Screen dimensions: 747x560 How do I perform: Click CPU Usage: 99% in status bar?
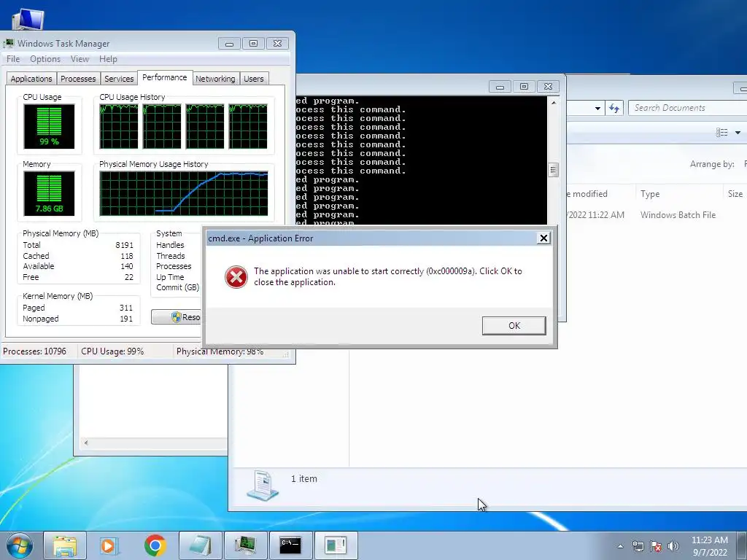click(112, 351)
